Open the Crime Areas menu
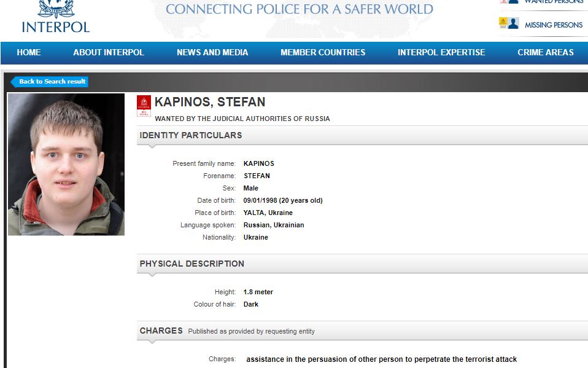 (546, 53)
